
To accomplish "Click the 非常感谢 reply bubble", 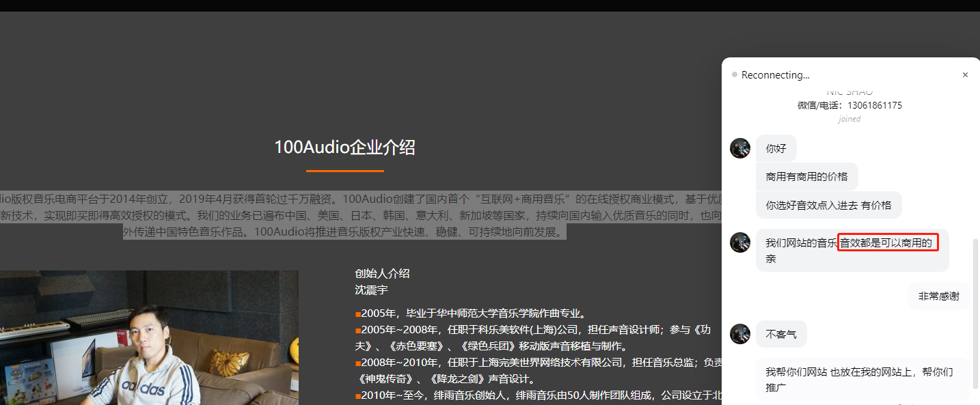I will click(x=938, y=296).
